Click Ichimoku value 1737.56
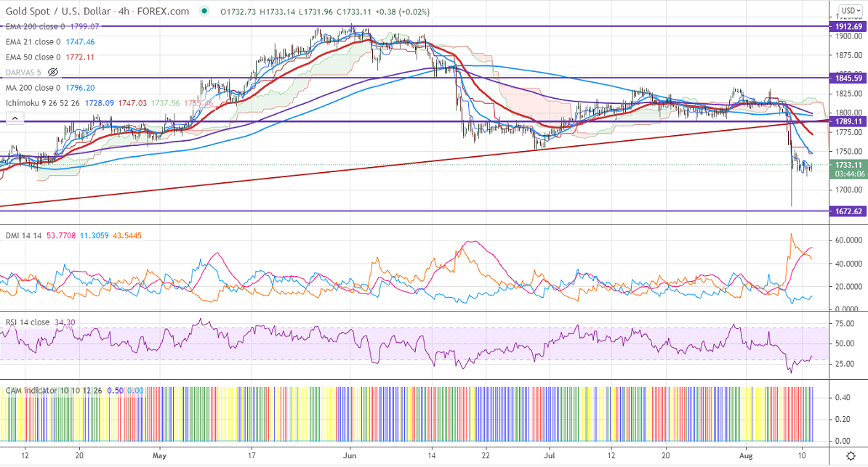The height and width of the screenshot is (467, 868). pos(165,103)
